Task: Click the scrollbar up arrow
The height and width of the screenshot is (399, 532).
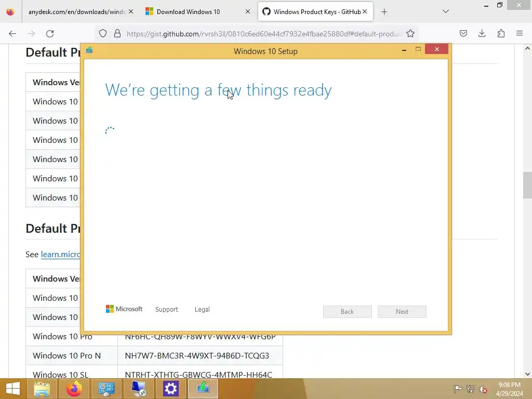Action: tap(527, 48)
